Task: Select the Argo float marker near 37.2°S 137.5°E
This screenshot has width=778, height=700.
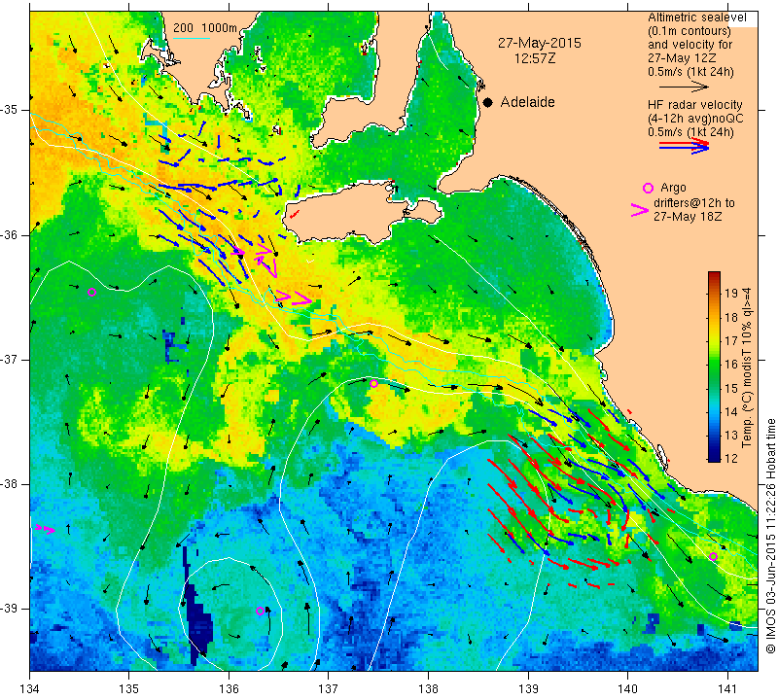Action: point(373,383)
